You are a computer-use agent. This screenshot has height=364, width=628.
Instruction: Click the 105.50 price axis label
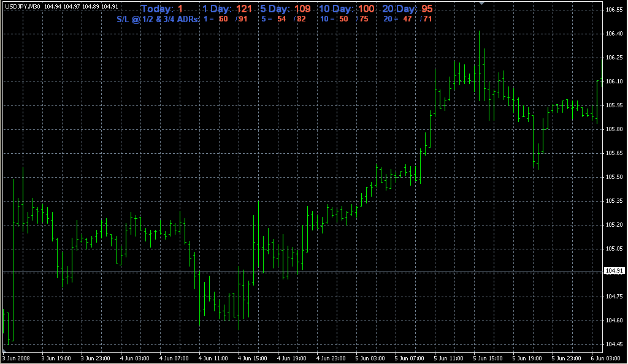click(614, 177)
